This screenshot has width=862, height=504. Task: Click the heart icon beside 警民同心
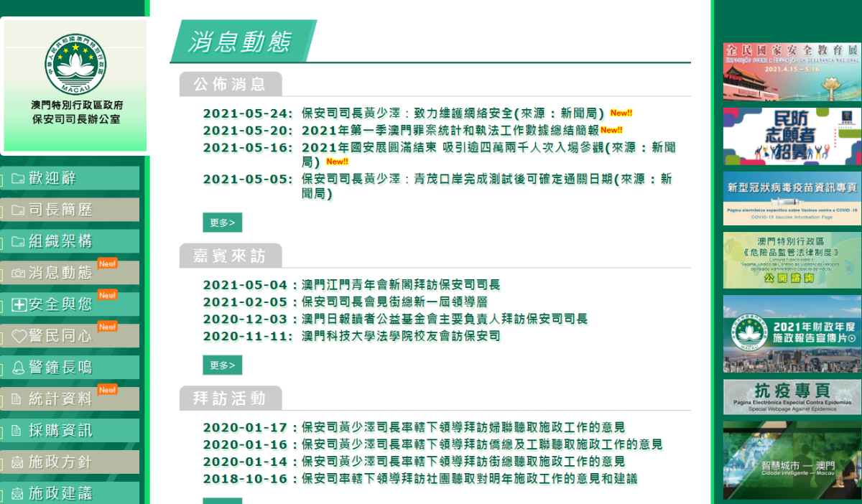19,337
